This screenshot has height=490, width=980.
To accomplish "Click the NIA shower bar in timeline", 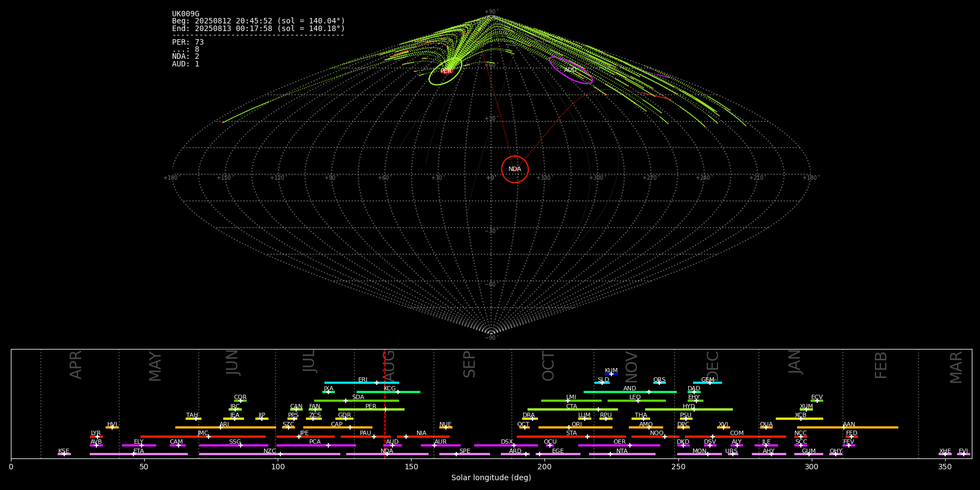I will point(423,437).
